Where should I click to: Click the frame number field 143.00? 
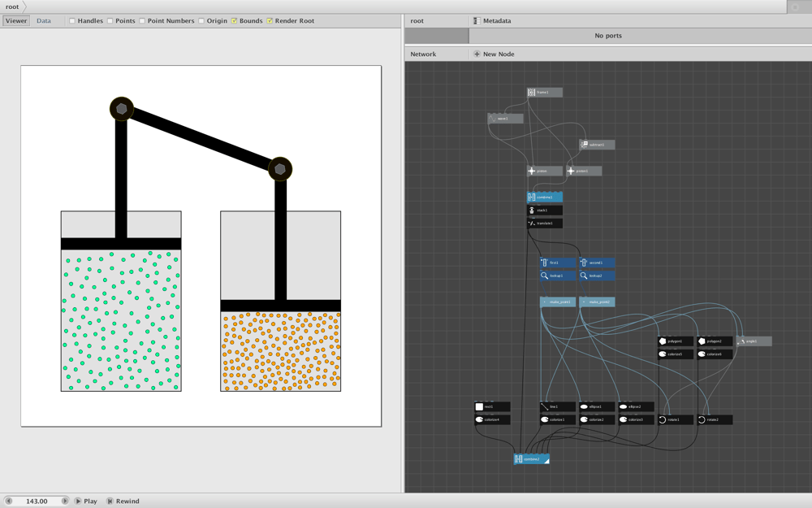tap(37, 501)
